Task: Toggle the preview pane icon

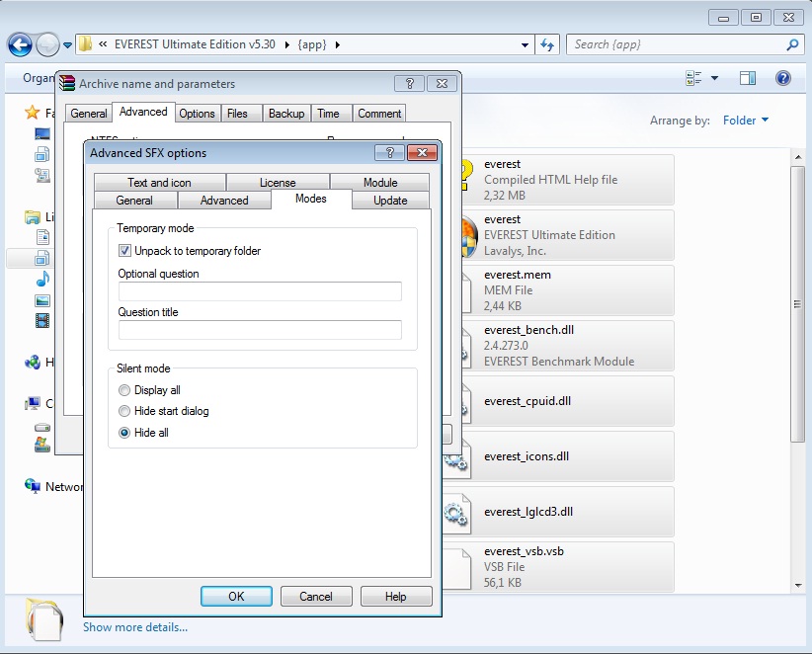Action: pos(747,78)
